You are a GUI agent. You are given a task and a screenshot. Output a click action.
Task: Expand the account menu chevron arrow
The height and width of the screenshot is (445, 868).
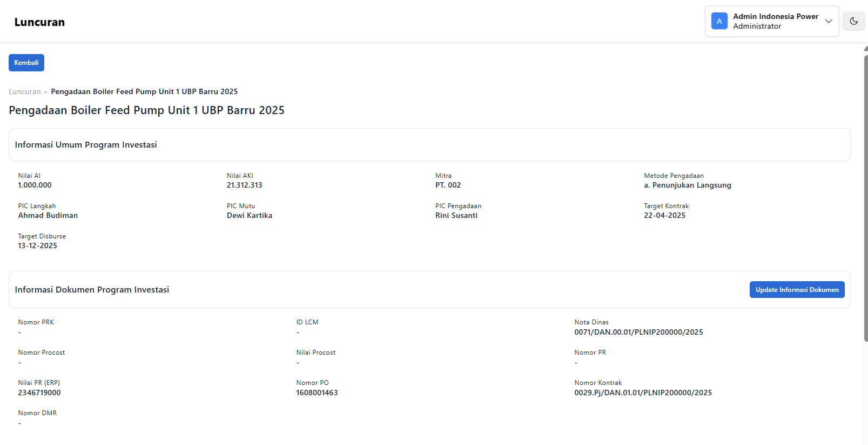click(828, 21)
